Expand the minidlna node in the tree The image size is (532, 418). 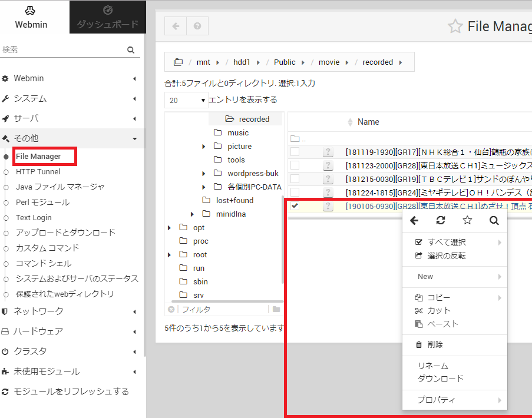(192, 214)
